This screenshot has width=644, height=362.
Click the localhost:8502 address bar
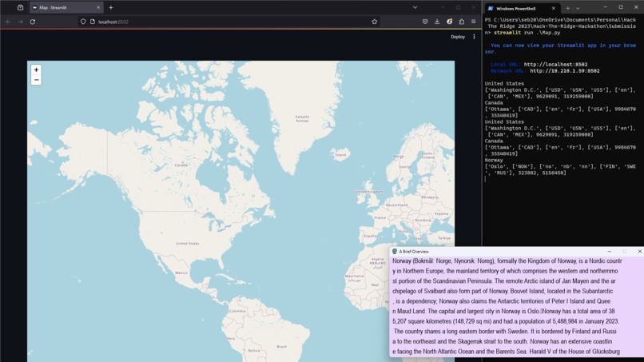[x=230, y=22]
